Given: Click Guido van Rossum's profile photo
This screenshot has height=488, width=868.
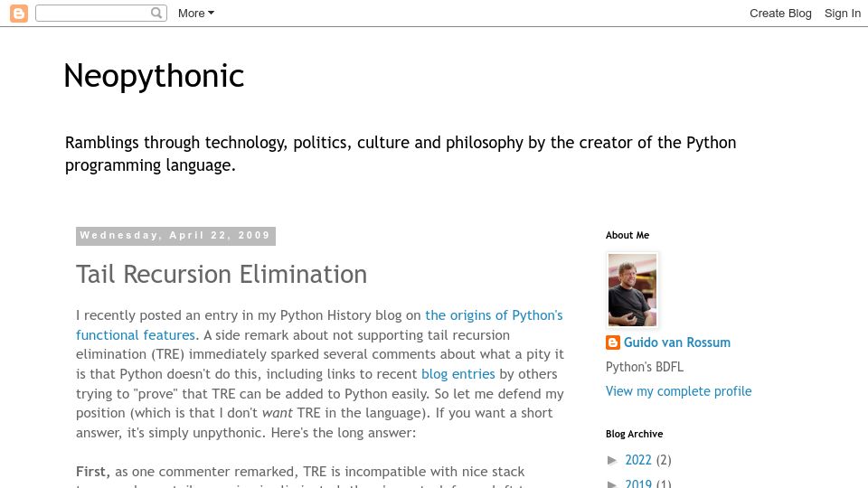Looking at the screenshot, I should [632, 290].
